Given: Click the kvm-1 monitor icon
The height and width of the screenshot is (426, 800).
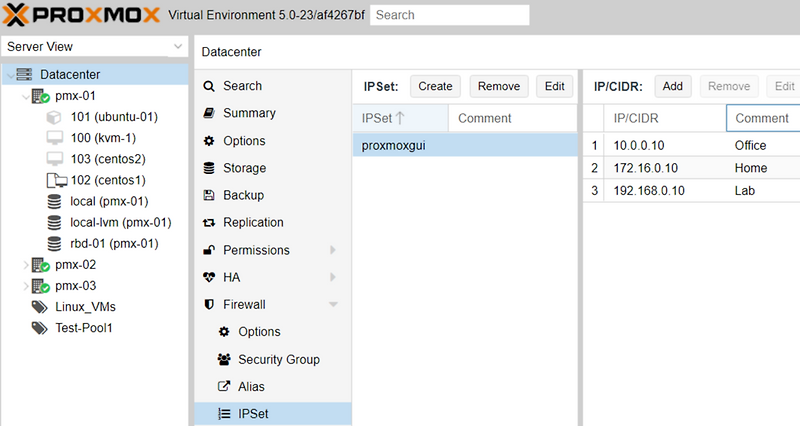Looking at the screenshot, I should click(x=55, y=138).
